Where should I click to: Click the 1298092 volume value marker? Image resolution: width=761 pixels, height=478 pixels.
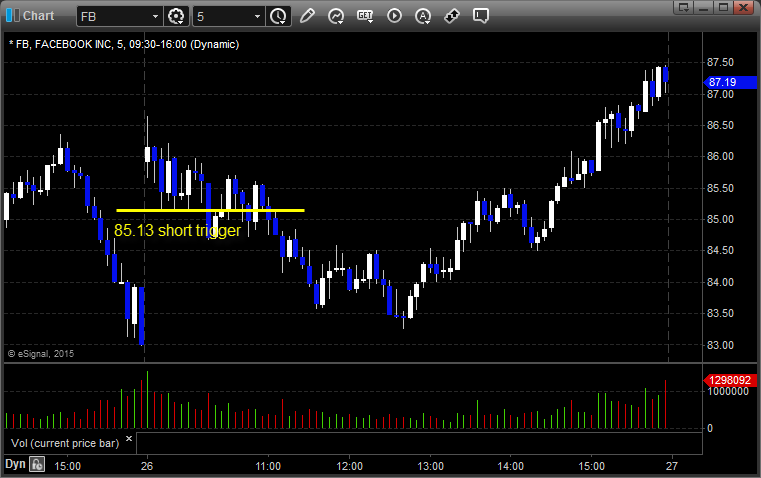pyautogui.click(x=730, y=380)
